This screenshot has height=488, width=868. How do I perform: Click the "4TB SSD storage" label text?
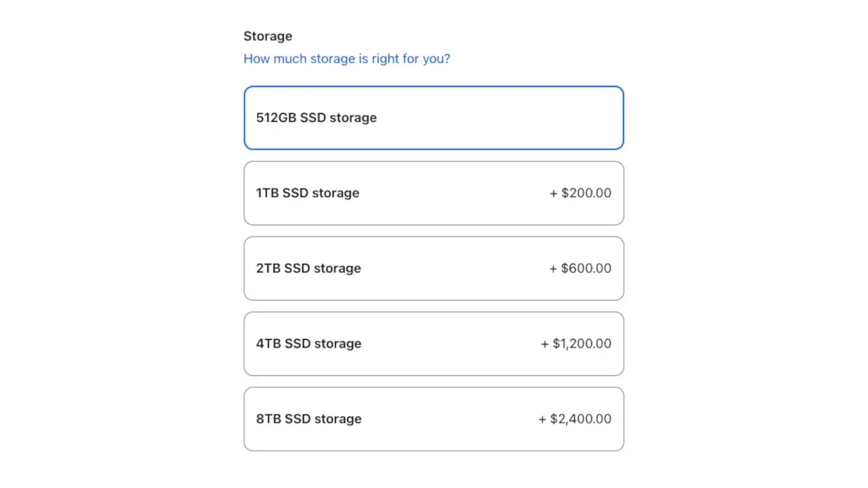click(x=309, y=344)
